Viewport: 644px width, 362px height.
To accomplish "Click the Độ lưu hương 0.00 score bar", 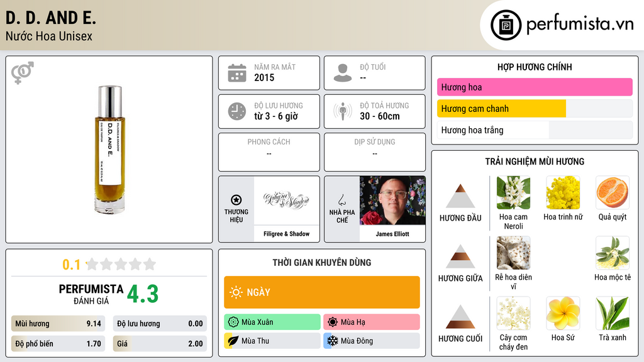I will click(160, 324).
